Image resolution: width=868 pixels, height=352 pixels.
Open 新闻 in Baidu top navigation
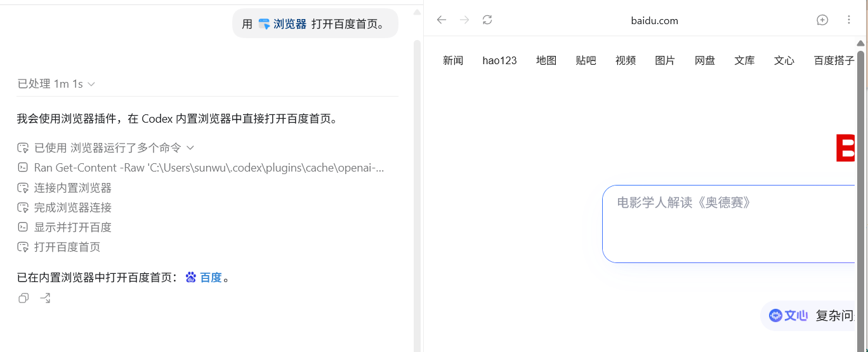(x=453, y=60)
